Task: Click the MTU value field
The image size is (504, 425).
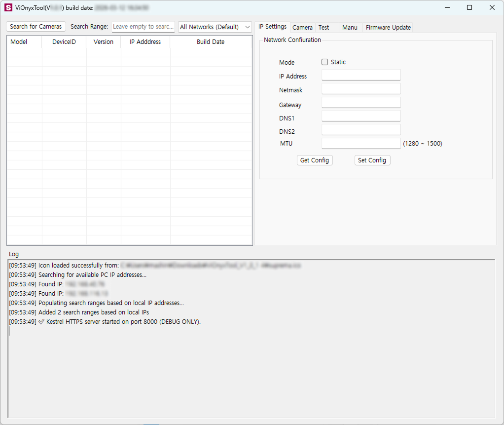Action: click(x=361, y=144)
